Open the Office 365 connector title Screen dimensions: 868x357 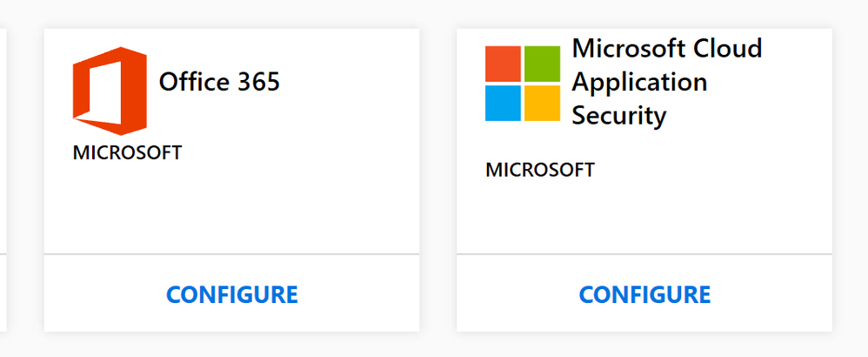219,82
